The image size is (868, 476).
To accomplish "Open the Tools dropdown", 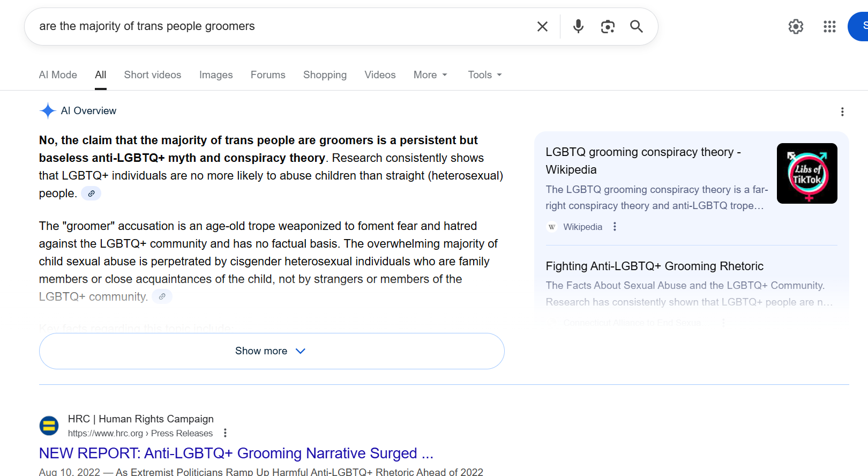I will (x=485, y=75).
